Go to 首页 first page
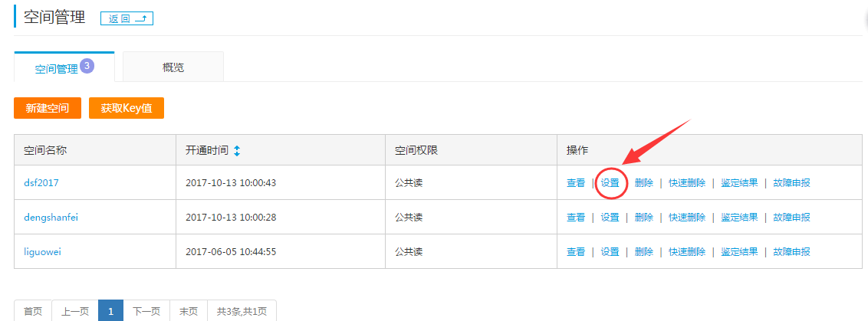The width and height of the screenshot is (868, 321). coord(33,311)
